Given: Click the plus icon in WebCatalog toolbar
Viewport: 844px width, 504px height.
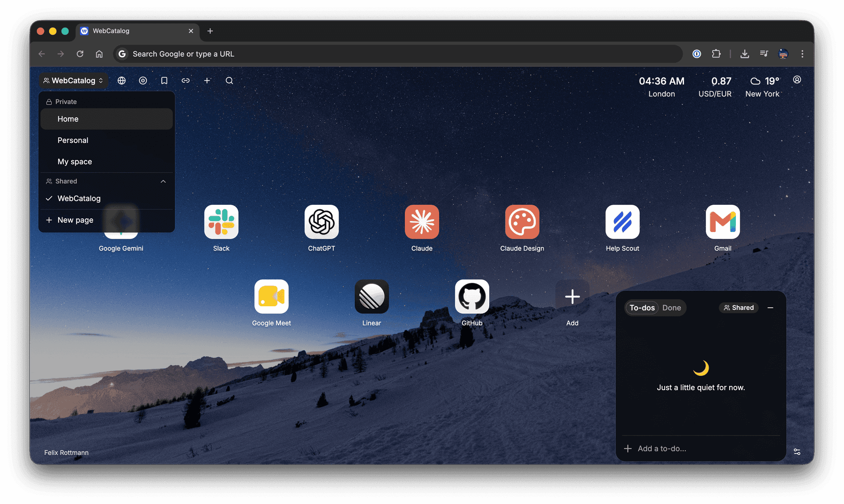Looking at the screenshot, I should click(207, 80).
